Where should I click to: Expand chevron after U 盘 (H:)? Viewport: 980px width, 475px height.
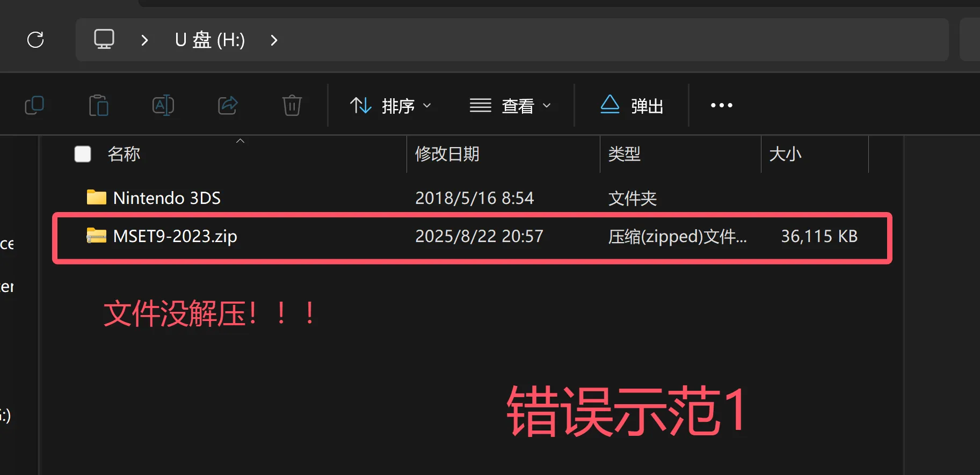click(274, 40)
